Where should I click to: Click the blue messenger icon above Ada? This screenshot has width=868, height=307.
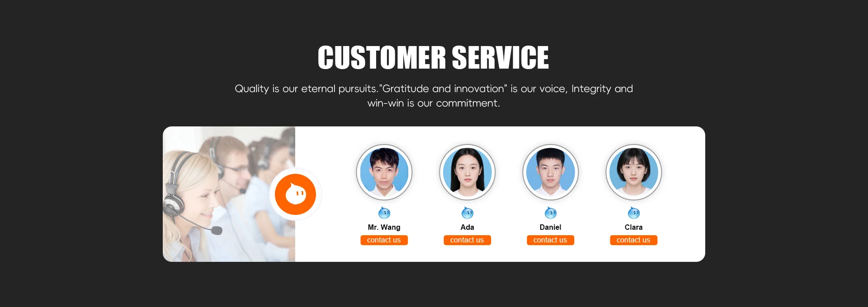467,213
